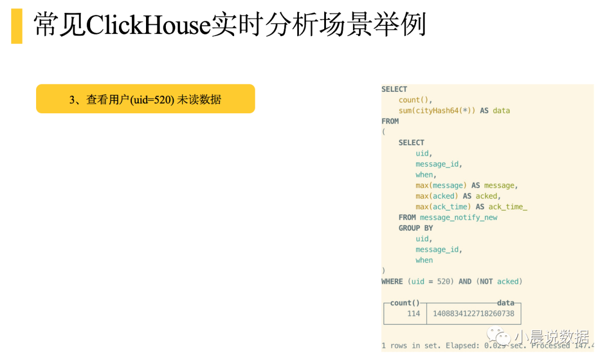The width and height of the screenshot is (609, 364).
Task: Select the "max(acked) AS acked," line
Action: (x=458, y=196)
